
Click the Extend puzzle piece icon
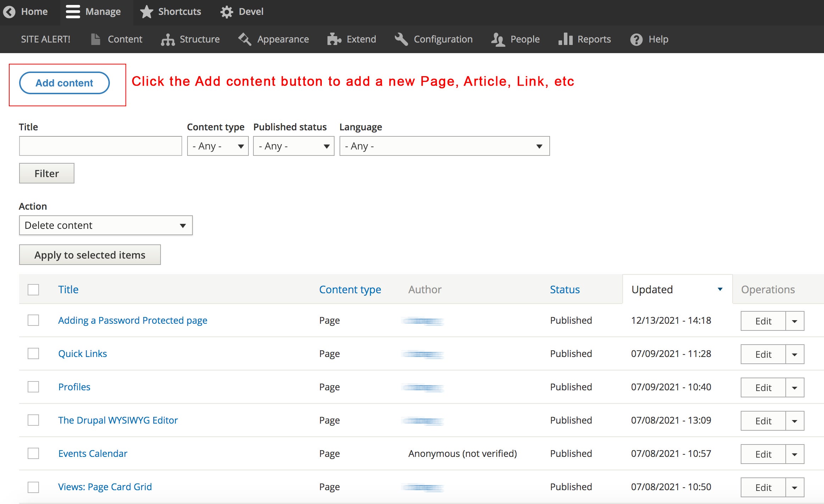pos(334,39)
